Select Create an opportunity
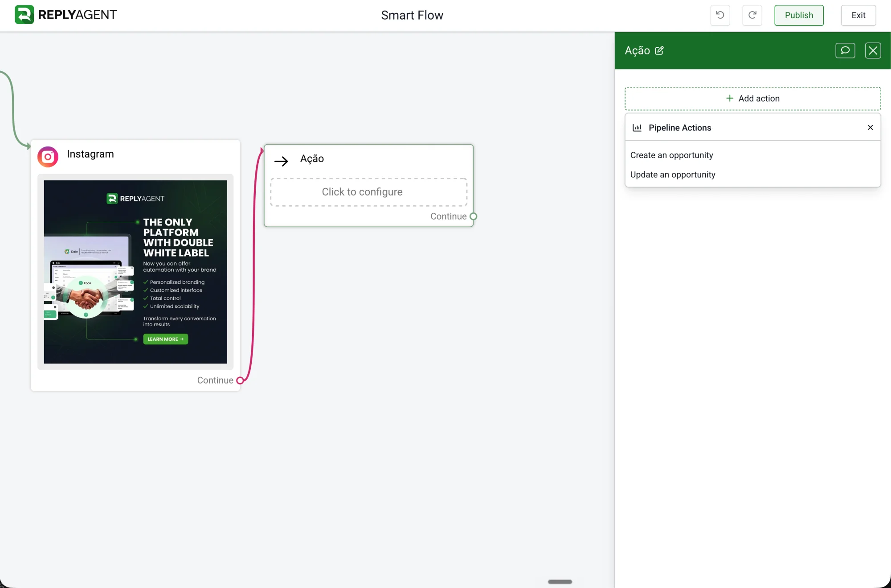This screenshot has height=588, width=891. click(x=671, y=155)
